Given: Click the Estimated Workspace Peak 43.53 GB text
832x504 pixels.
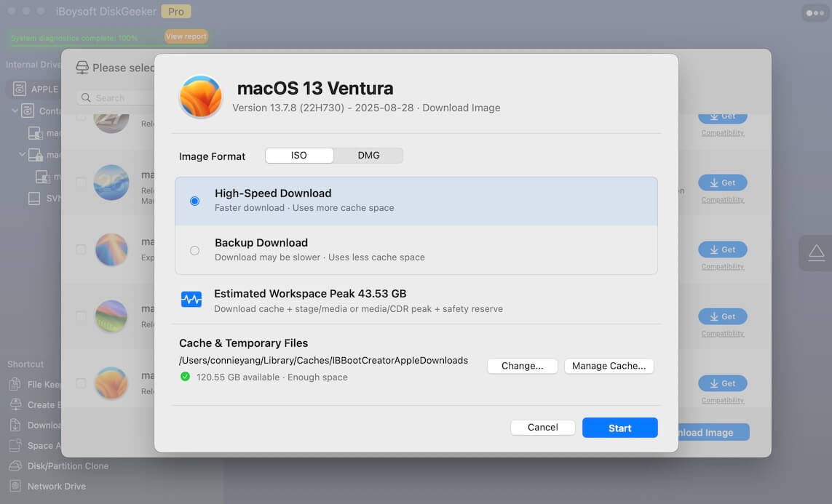Looking at the screenshot, I should point(310,294).
